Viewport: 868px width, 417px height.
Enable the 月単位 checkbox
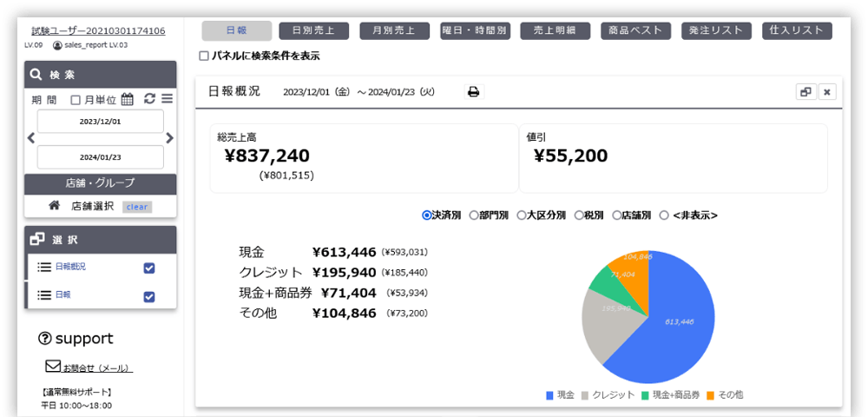tap(76, 100)
